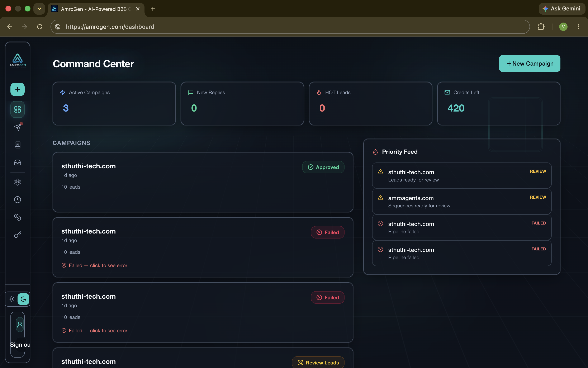Click warning icon on 'Leads ready for review' item
The height and width of the screenshot is (368, 588).
[x=380, y=172]
